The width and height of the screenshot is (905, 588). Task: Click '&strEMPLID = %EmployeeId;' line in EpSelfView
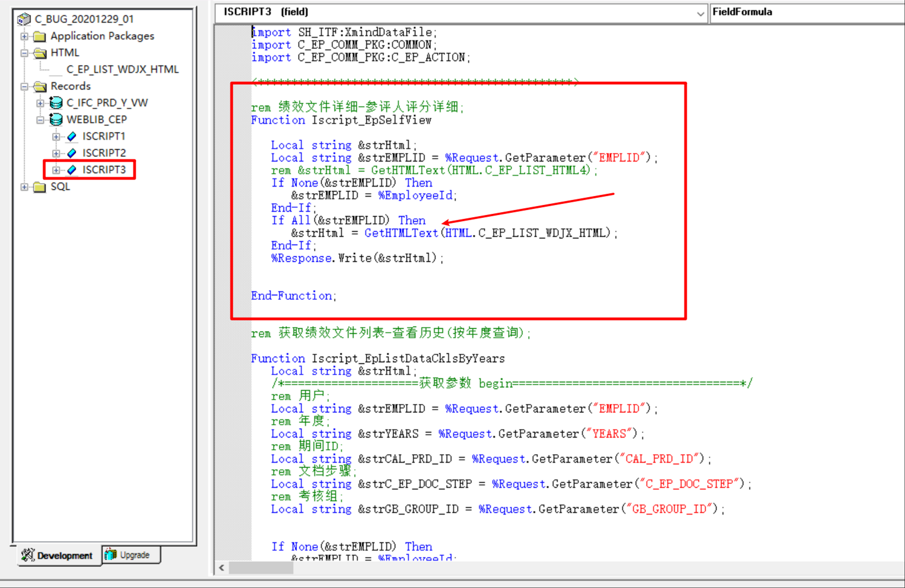click(374, 196)
